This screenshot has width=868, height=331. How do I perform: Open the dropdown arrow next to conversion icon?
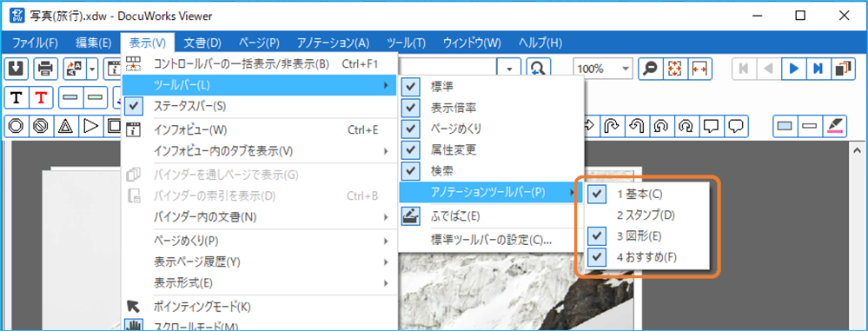pyautogui.click(x=92, y=69)
